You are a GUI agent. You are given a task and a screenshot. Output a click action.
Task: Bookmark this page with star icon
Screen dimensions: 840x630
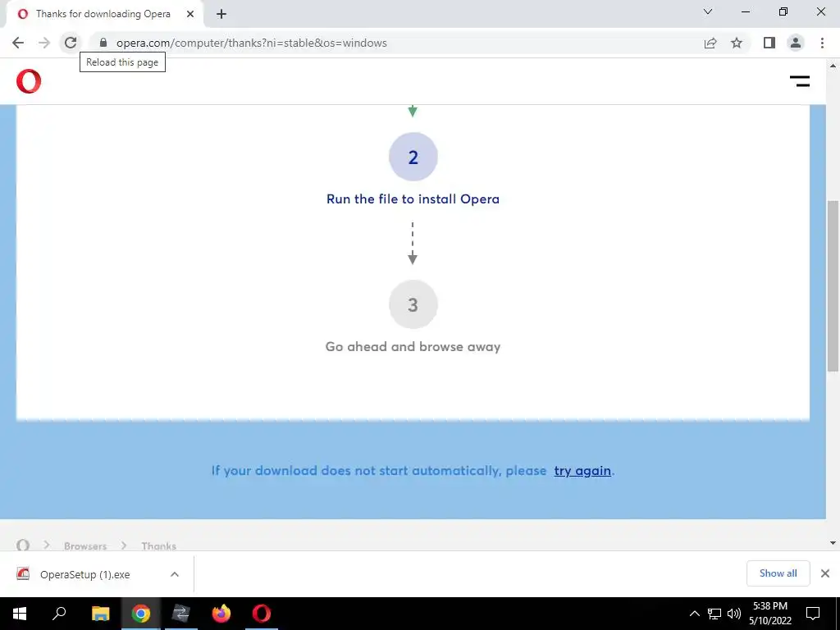click(x=737, y=43)
